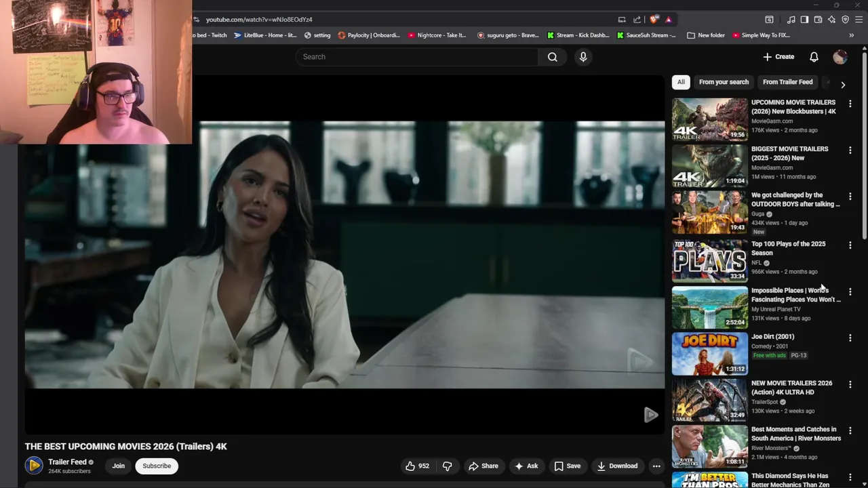The width and height of the screenshot is (868, 488).
Task: Click Trailer Feed channel name
Action: 67,462
